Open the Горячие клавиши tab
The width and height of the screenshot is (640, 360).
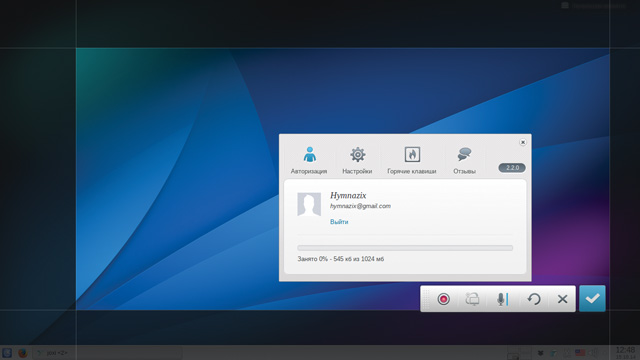coord(412,160)
